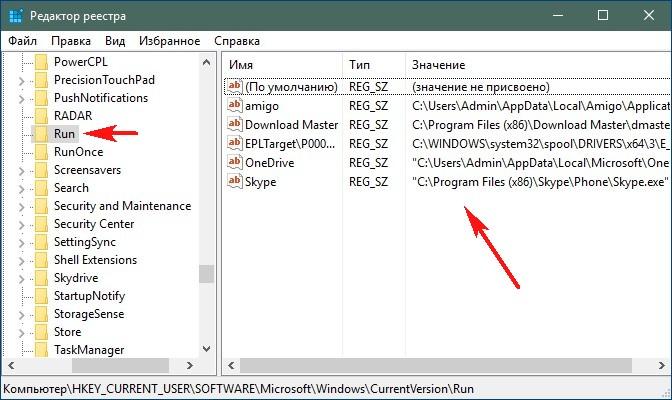Viewport: 672px width, 400px height.
Task: Open the Справка menu
Action: click(237, 41)
